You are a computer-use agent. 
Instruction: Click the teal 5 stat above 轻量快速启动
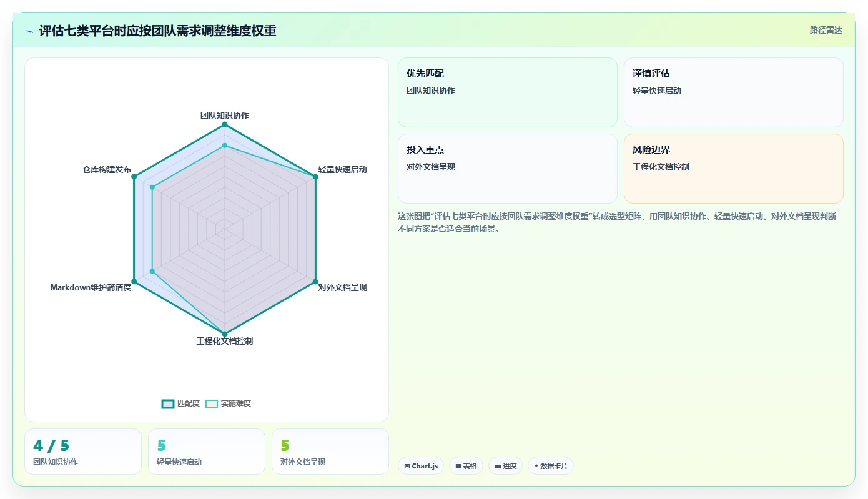point(162,445)
